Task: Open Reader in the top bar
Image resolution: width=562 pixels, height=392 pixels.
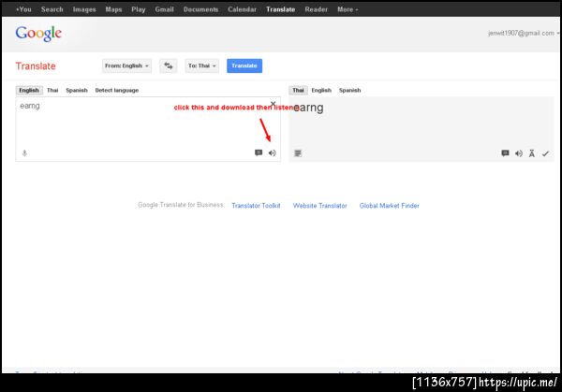Action: point(317,9)
